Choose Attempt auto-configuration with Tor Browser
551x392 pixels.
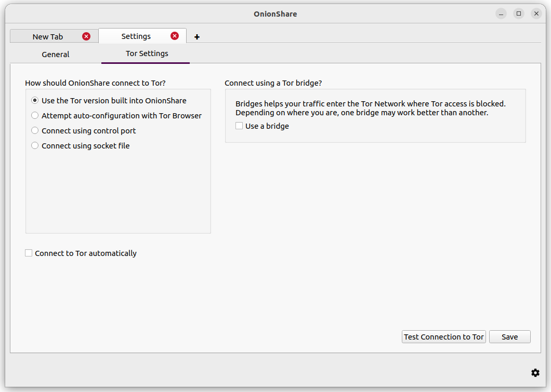(116, 116)
